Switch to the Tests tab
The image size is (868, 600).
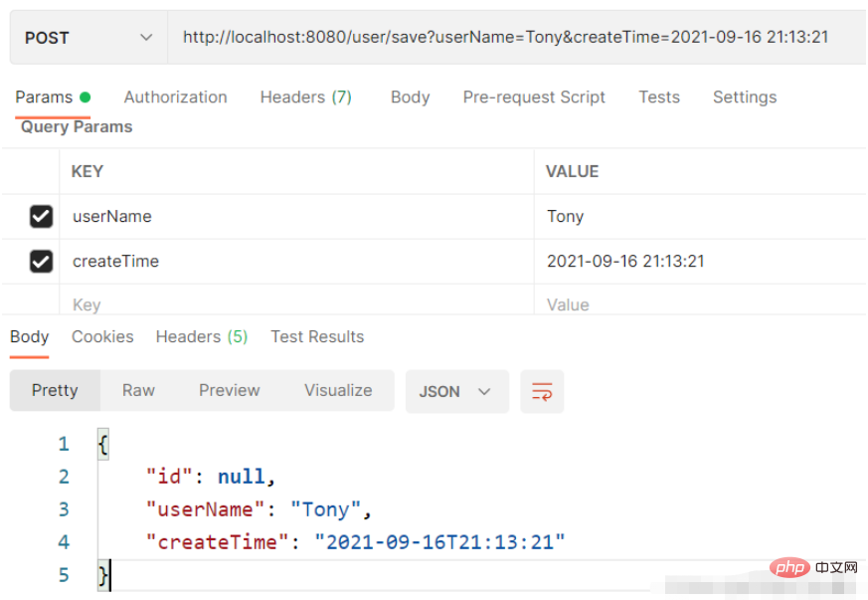click(659, 97)
